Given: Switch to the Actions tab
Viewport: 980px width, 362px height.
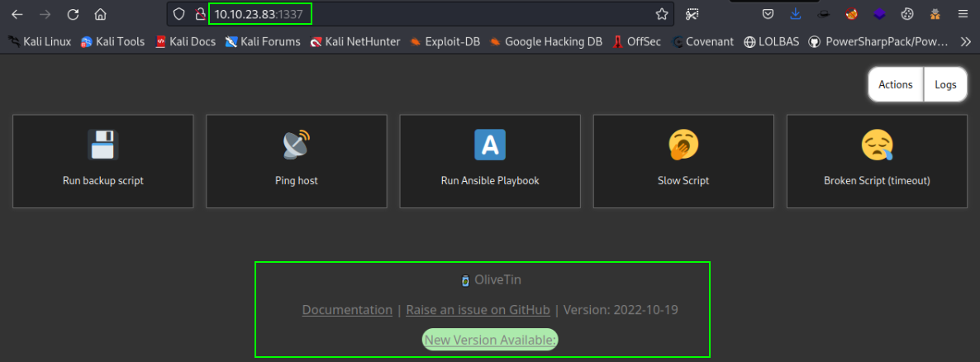Looking at the screenshot, I should pos(896,84).
